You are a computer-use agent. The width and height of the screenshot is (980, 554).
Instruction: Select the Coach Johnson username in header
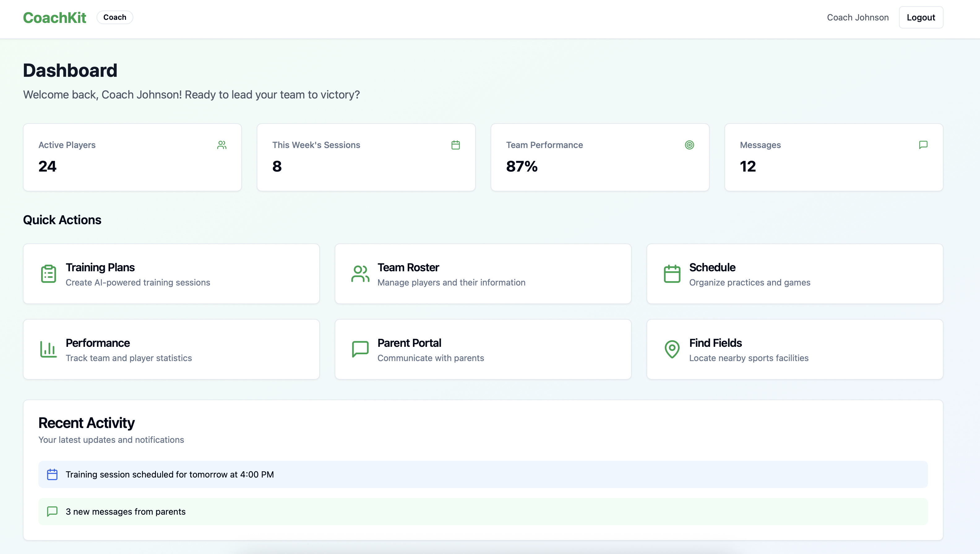pos(858,18)
